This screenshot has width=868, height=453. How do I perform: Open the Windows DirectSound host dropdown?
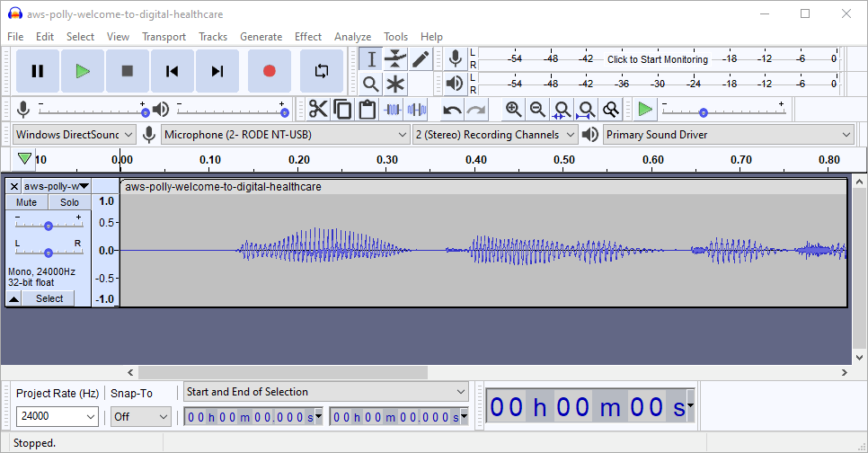click(75, 135)
